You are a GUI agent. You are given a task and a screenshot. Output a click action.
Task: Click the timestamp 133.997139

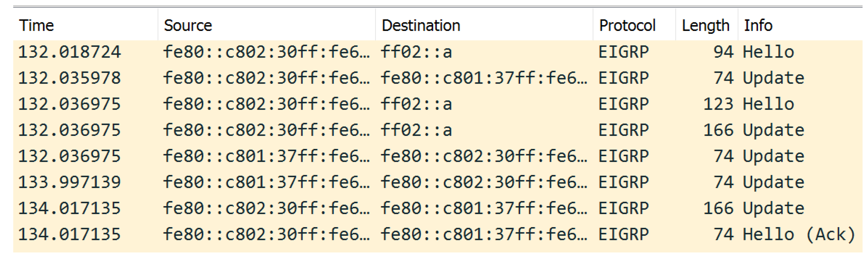coord(70,182)
